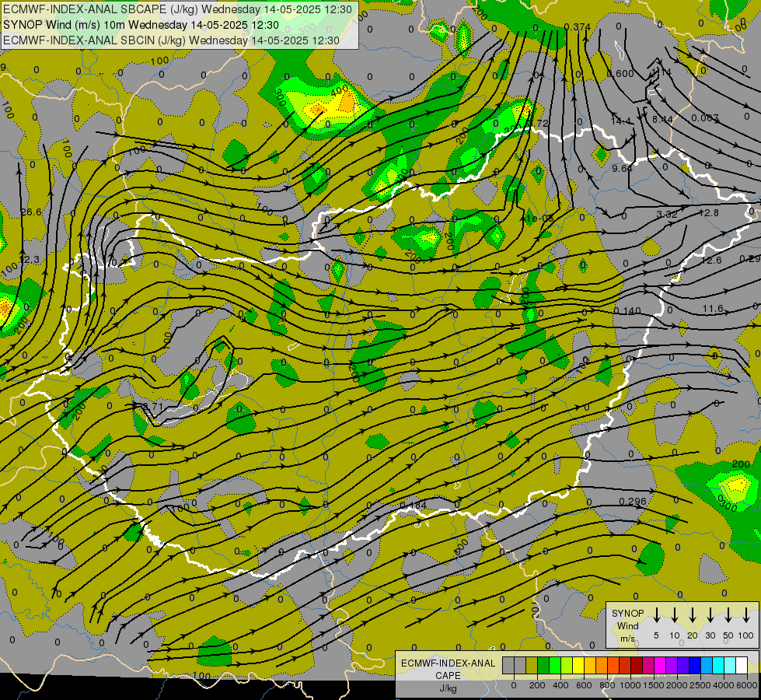
Task: Click the 3.71 value on the map
Action: [x=153, y=406]
